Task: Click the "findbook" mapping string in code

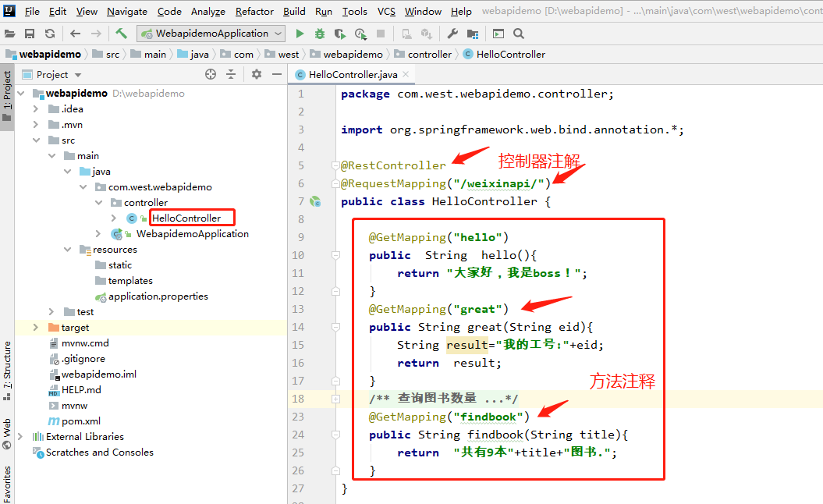Action: click(x=488, y=417)
